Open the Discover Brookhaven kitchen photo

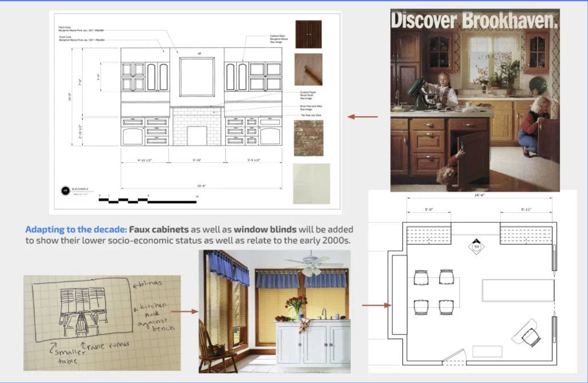[475, 100]
